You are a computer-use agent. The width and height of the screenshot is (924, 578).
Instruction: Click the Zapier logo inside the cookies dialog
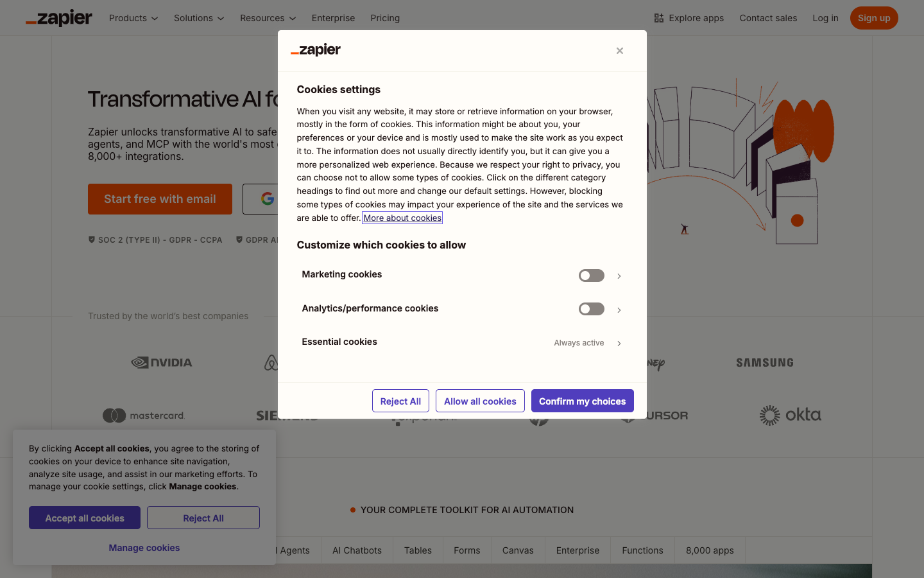tap(315, 49)
